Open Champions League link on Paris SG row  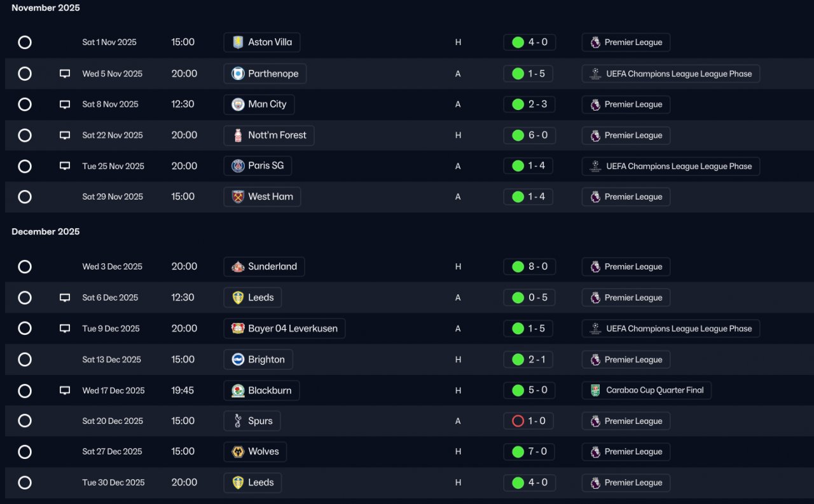coord(671,167)
